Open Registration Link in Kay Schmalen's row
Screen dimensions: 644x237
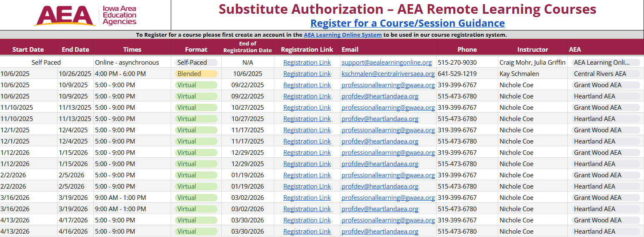(307, 74)
